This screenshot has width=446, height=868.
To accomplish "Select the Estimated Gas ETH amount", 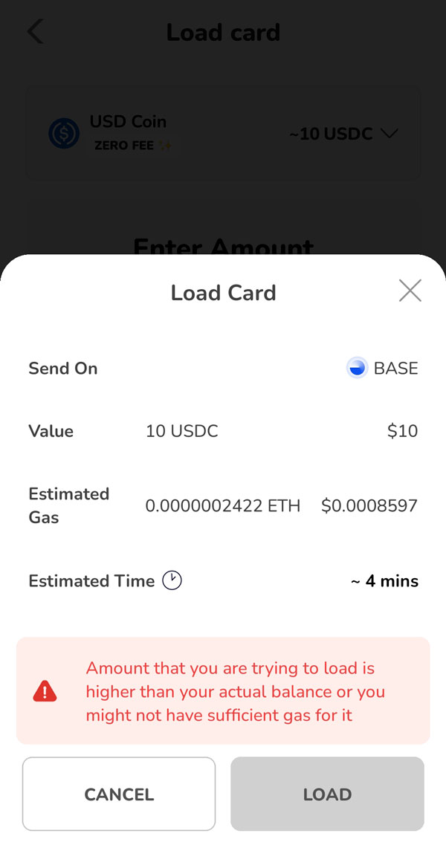I will coord(222,506).
